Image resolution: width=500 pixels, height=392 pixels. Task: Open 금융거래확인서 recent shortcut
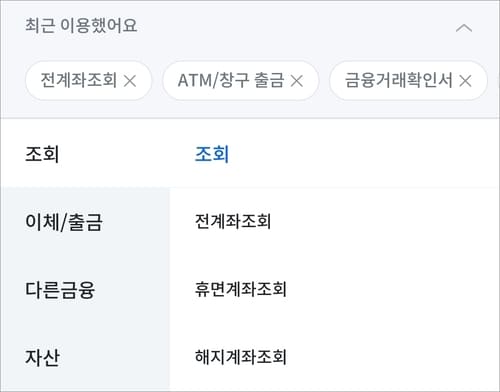tap(398, 80)
